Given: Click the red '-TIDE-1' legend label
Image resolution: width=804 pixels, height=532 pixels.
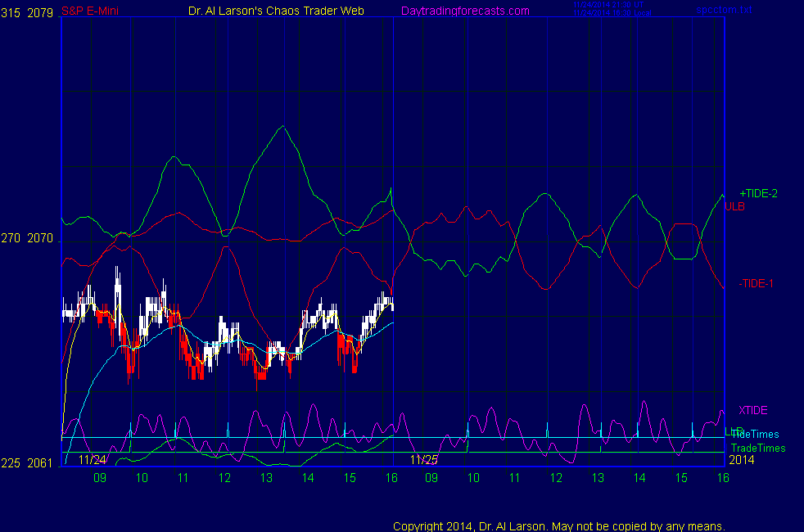Looking at the screenshot, I should click(756, 283).
